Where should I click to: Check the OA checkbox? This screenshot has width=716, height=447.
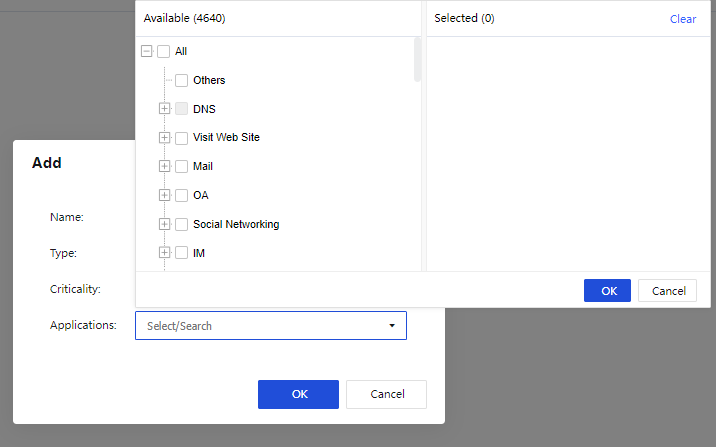coord(182,195)
